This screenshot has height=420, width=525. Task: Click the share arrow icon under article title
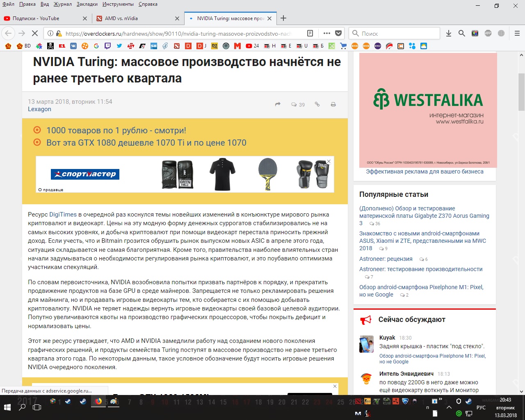click(x=278, y=105)
